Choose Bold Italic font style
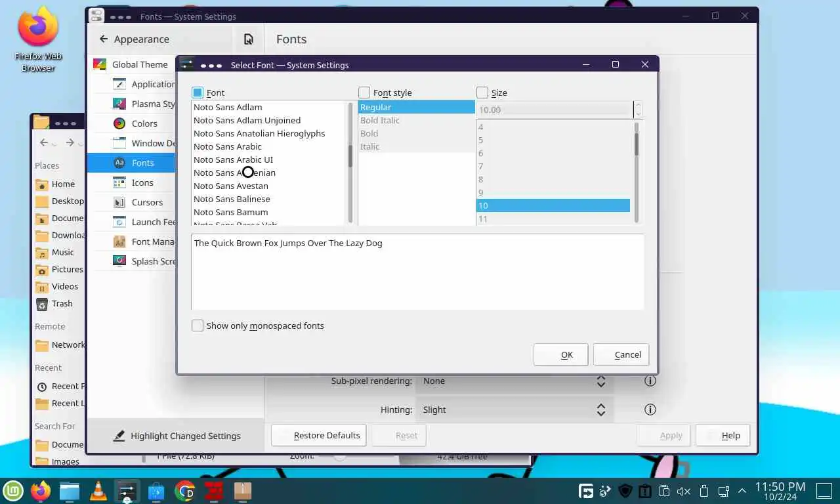 click(416, 120)
